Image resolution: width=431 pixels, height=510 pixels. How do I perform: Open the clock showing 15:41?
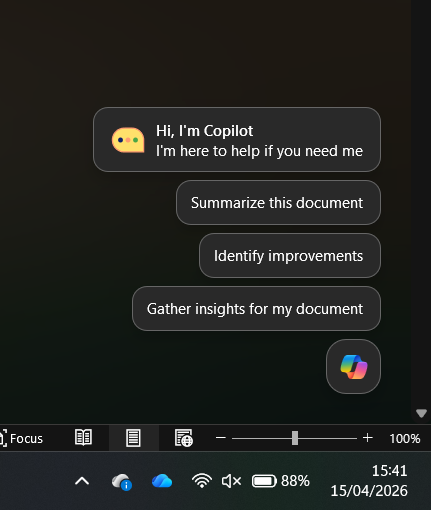(x=389, y=471)
